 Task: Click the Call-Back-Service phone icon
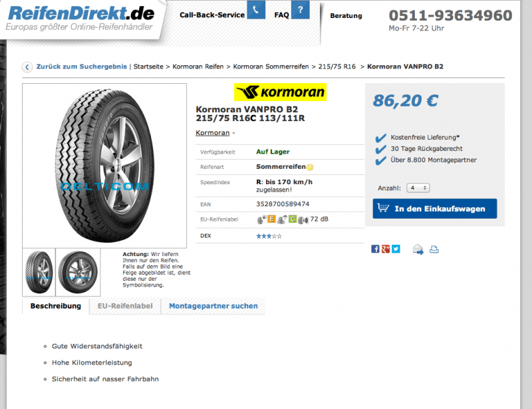click(256, 10)
